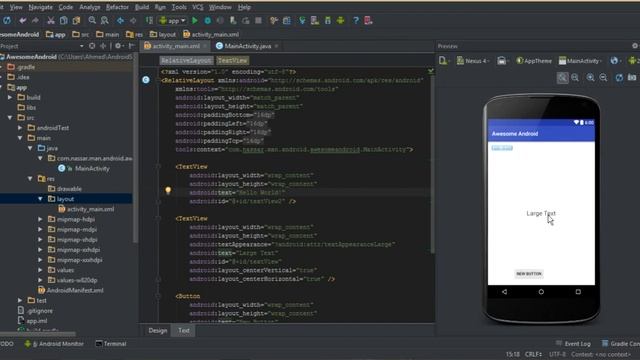Click the res breadcrumb in the navigation bar

coord(135,35)
